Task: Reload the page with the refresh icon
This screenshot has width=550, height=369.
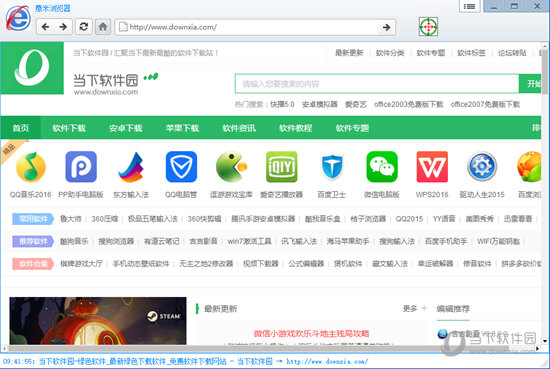Action: 84,27
